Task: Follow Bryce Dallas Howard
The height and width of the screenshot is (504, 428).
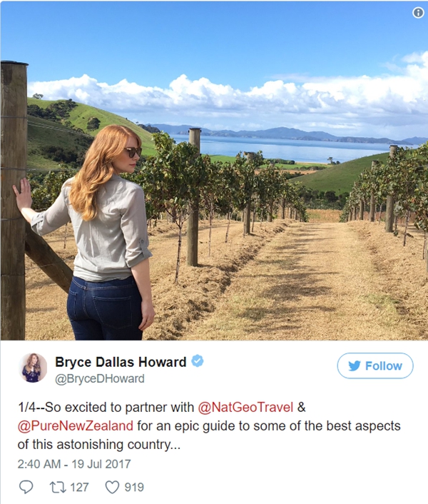Action: [x=375, y=366]
